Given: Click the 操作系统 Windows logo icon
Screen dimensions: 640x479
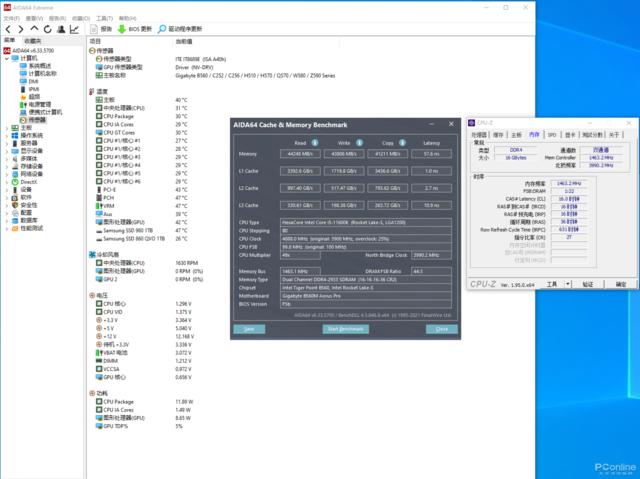Looking at the screenshot, I should [15, 135].
